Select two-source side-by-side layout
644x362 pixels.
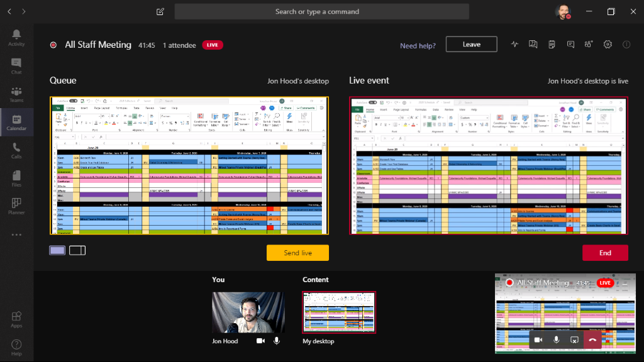[77, 251]
